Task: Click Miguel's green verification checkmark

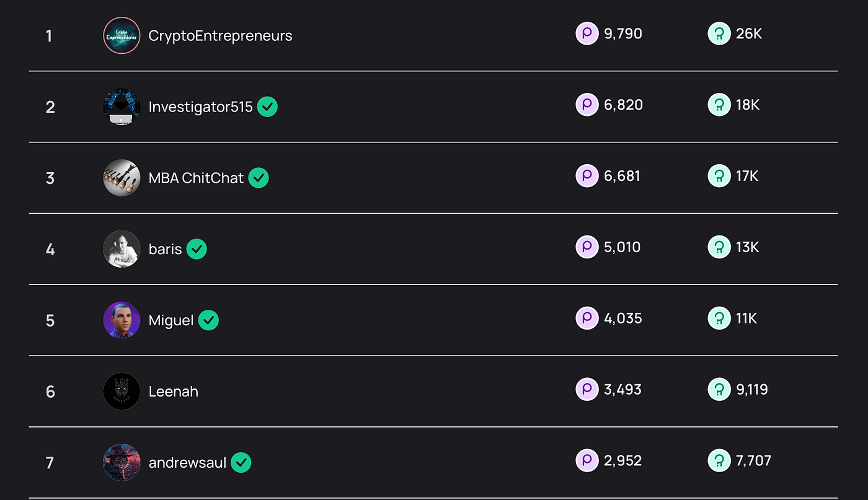Action: tap(208, 320)
